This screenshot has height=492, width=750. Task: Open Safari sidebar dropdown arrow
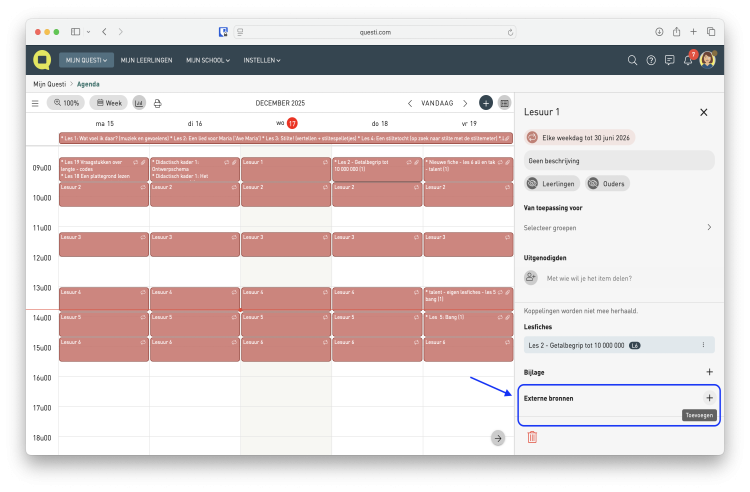click(x=88, y=32)
